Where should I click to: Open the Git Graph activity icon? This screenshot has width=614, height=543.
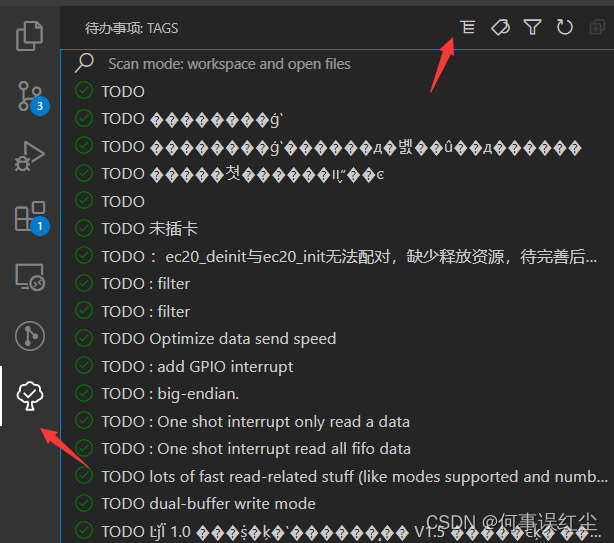click(30, 336)
